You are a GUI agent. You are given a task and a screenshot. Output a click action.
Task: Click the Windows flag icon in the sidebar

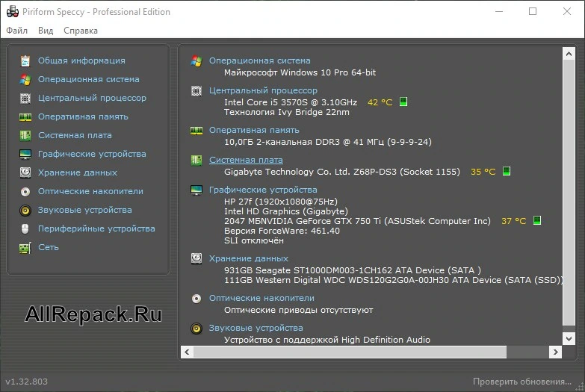(25, 79)
